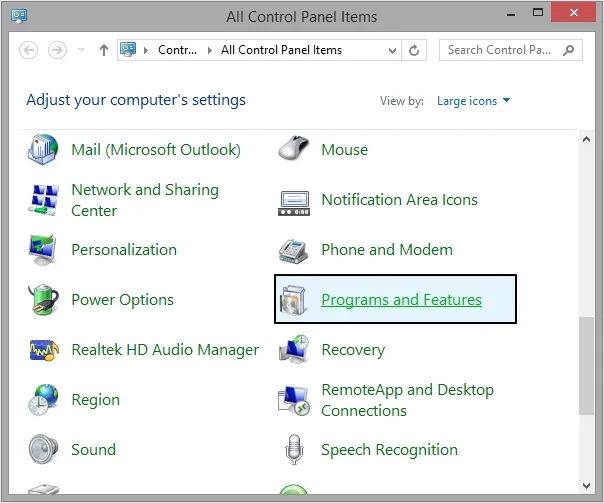Click the Forward navigation arrow
Viewport: 604px width, 503px height.
tap(57, 50)
